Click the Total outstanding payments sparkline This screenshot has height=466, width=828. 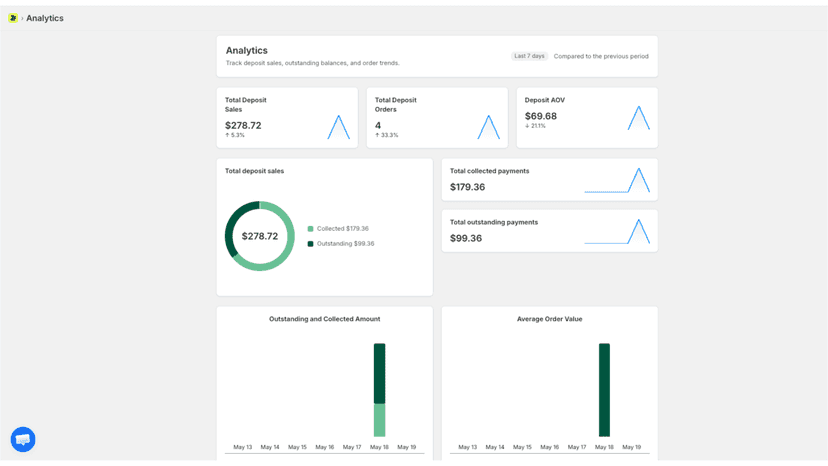[617, 231]
